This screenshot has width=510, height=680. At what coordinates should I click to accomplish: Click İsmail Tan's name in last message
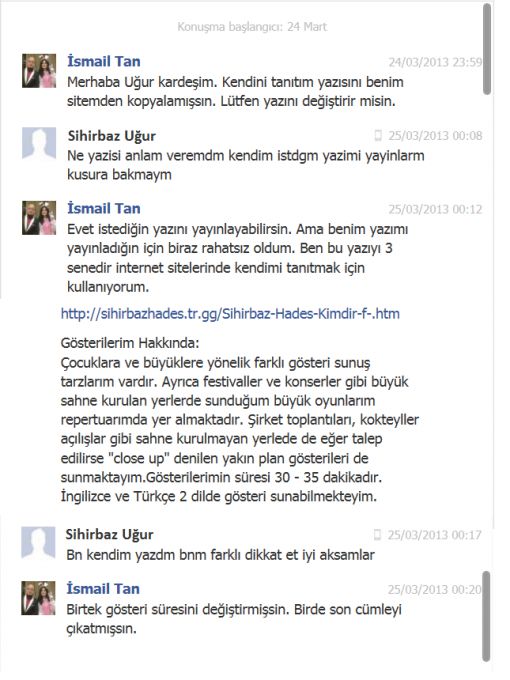point(103,588)
